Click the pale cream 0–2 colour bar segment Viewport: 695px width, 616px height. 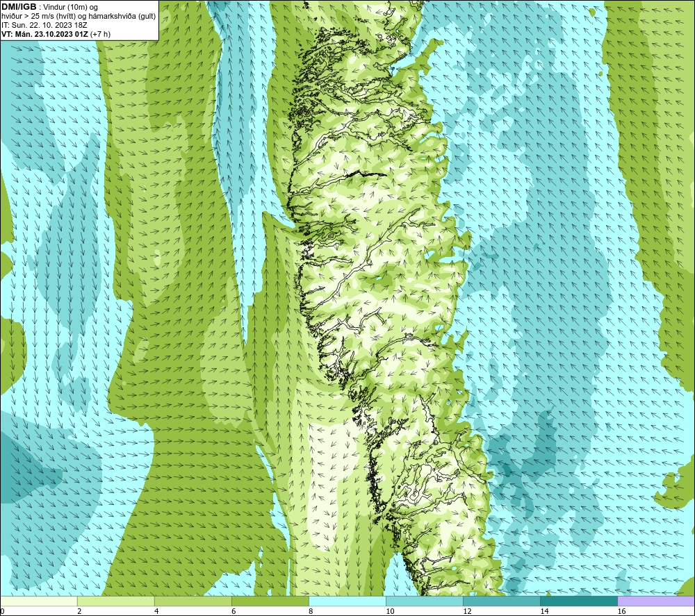[x=38, y=601]
